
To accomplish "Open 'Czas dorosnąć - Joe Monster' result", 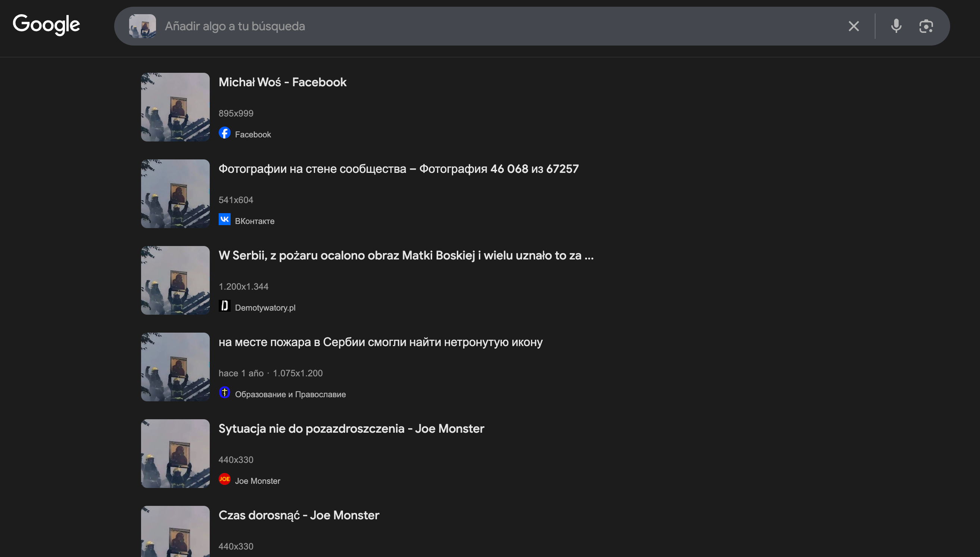I will pyautogui.click(x=299, y=515).
